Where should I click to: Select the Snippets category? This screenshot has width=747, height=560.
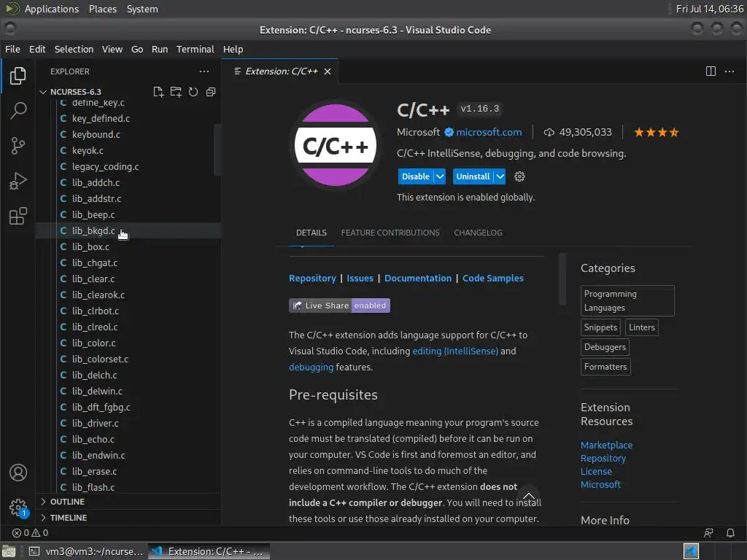600,327
